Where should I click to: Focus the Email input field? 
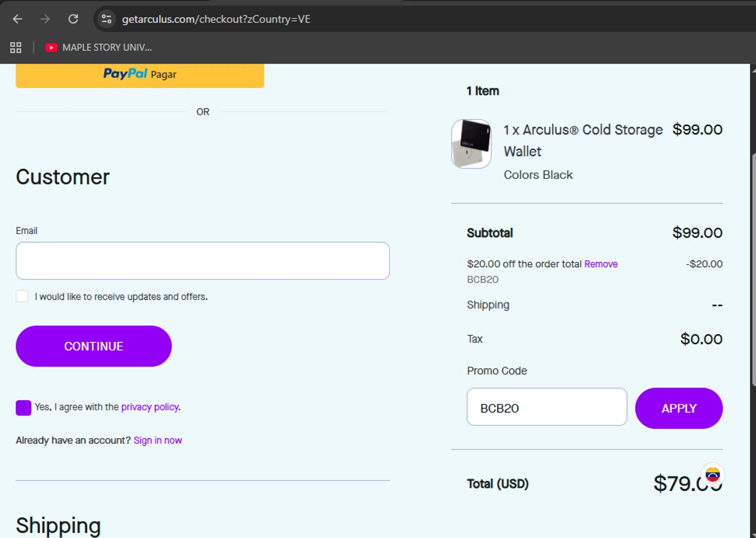[x=203, y=261]
